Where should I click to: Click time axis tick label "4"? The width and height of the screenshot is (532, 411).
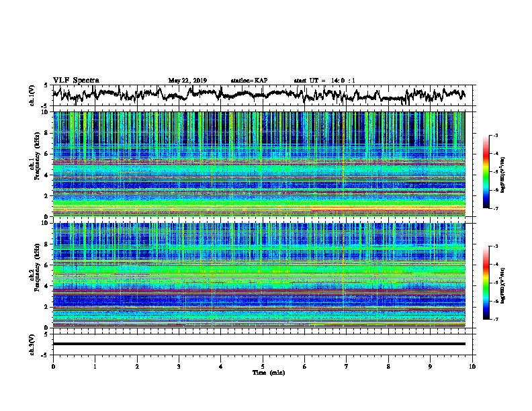(x=220, y=367)
